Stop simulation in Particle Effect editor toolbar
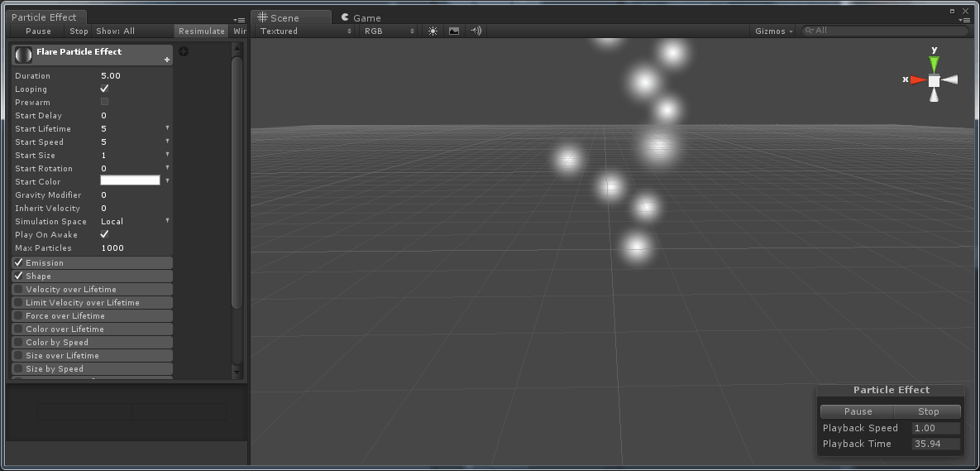Viewport: 980px width, 471px height. click(79, 31)
